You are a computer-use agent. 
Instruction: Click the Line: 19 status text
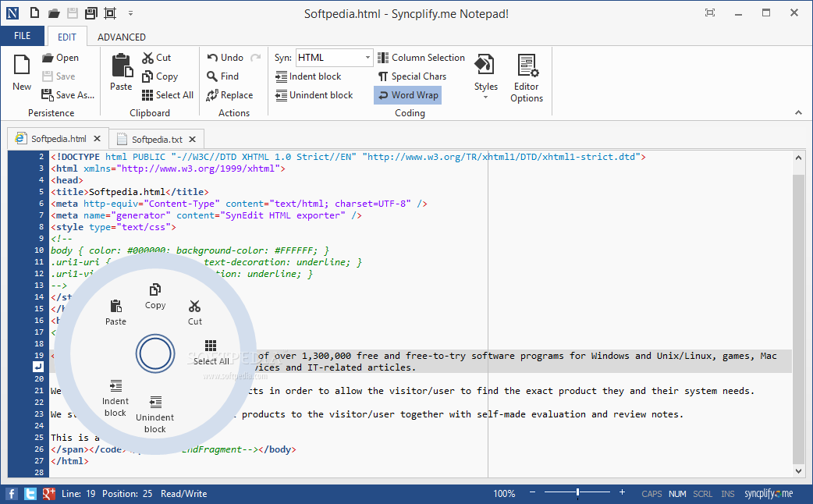click(x=78, y=494)
